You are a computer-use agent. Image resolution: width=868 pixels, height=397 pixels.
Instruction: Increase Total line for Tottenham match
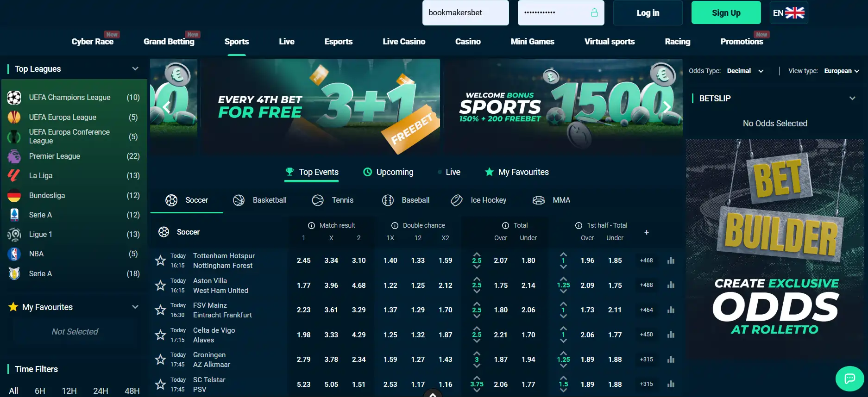(477, 254)
